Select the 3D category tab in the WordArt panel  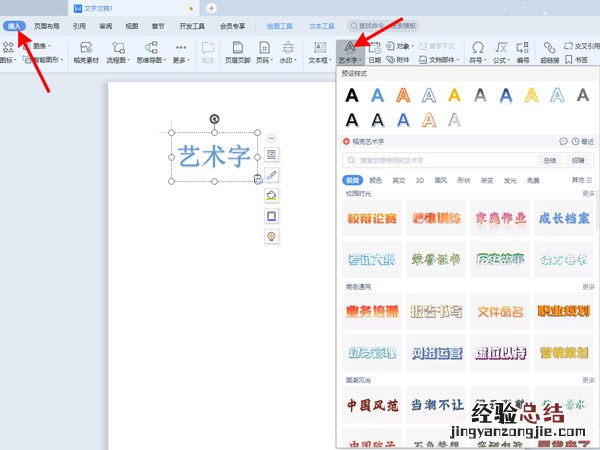point(419,180)
